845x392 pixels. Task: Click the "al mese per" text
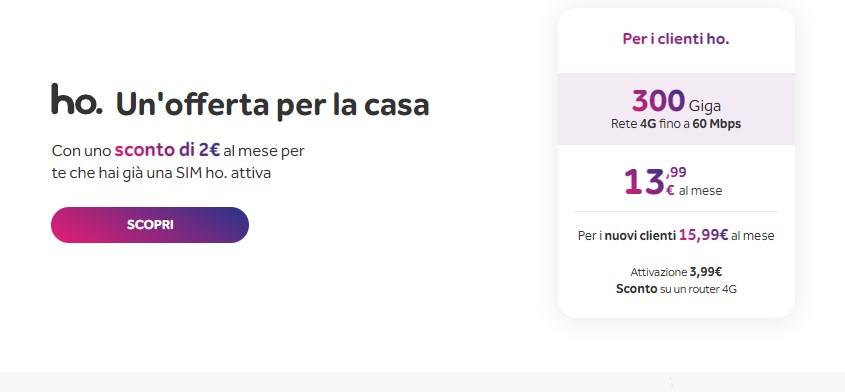tap(264, 151)
